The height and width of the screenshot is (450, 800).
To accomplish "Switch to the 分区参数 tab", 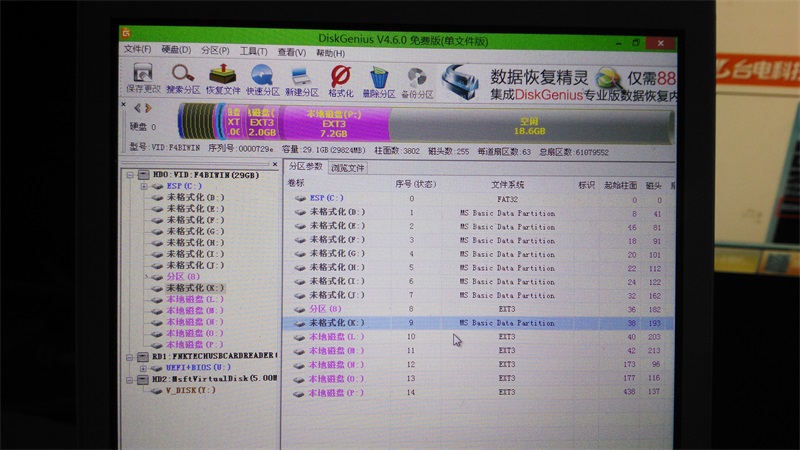I will pyautogui.click(x=306, y=166).
